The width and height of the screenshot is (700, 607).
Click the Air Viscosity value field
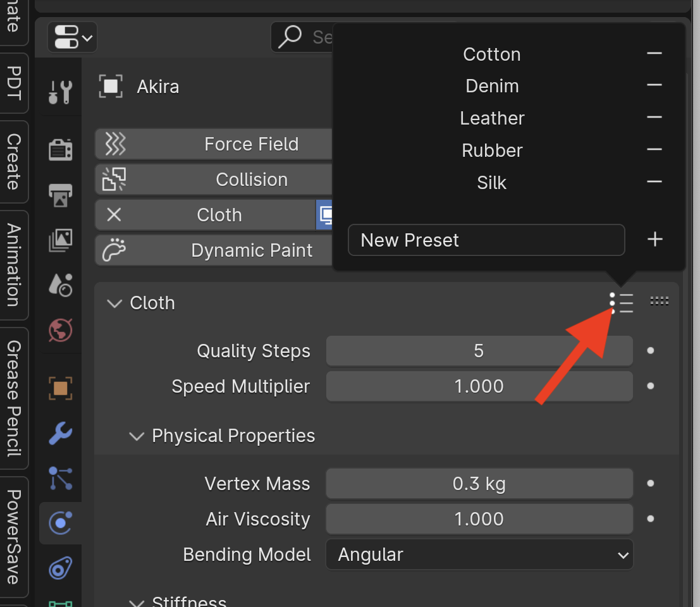coord(479,518)
